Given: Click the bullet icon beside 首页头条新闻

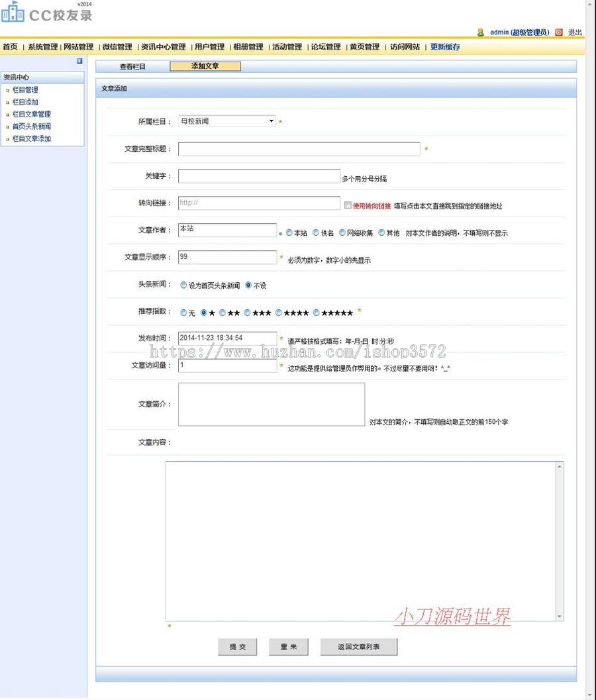Looking at the screenshot, I should click(x=7, y=126).
